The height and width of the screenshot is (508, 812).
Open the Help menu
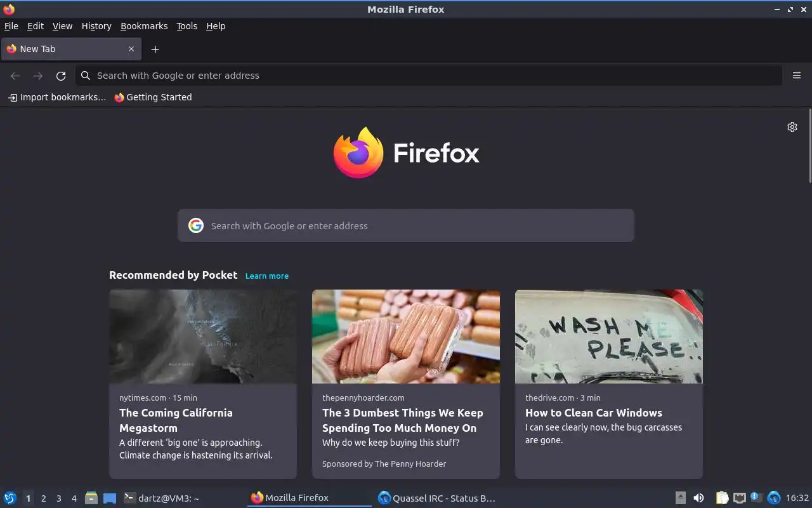[x=216, y=26]
